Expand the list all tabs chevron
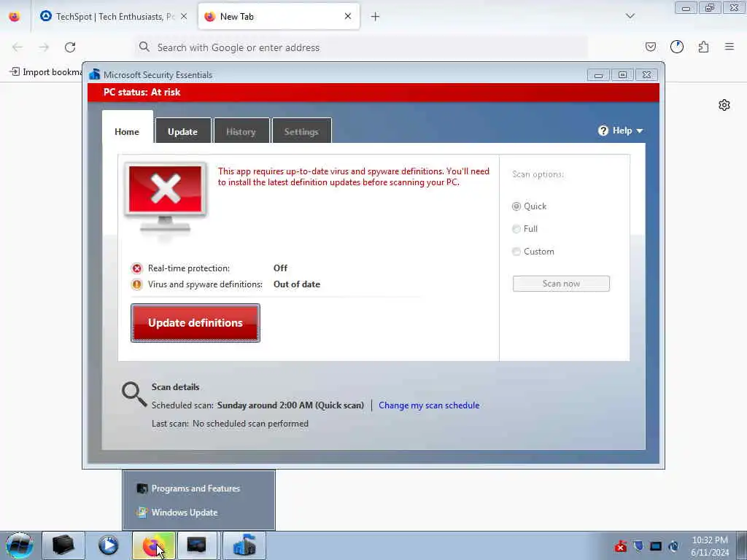747x560 pixels. pos(630,16)
